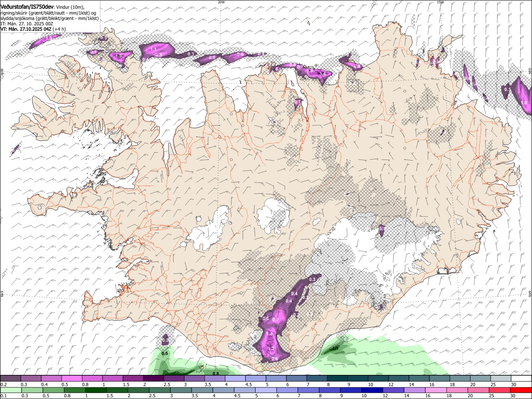Select the violet 3 swatch in upper legend row
The width and height of the screenshot is (532, 399).
click(x=194, y=379)
